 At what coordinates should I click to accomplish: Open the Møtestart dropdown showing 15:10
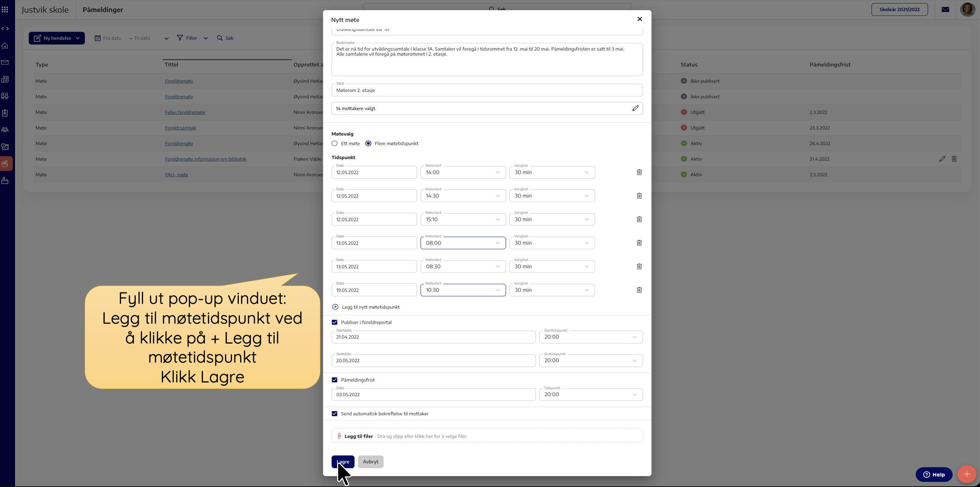tap(463, 219)
